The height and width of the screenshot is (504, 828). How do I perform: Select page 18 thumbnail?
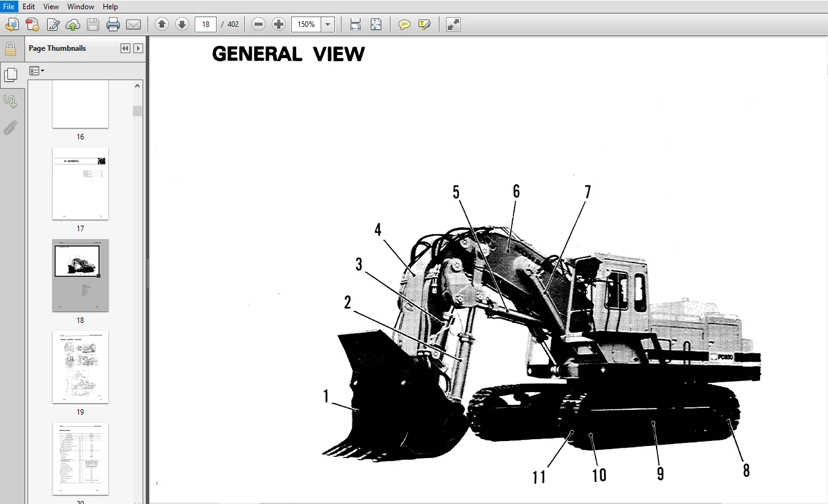[80, 275]
